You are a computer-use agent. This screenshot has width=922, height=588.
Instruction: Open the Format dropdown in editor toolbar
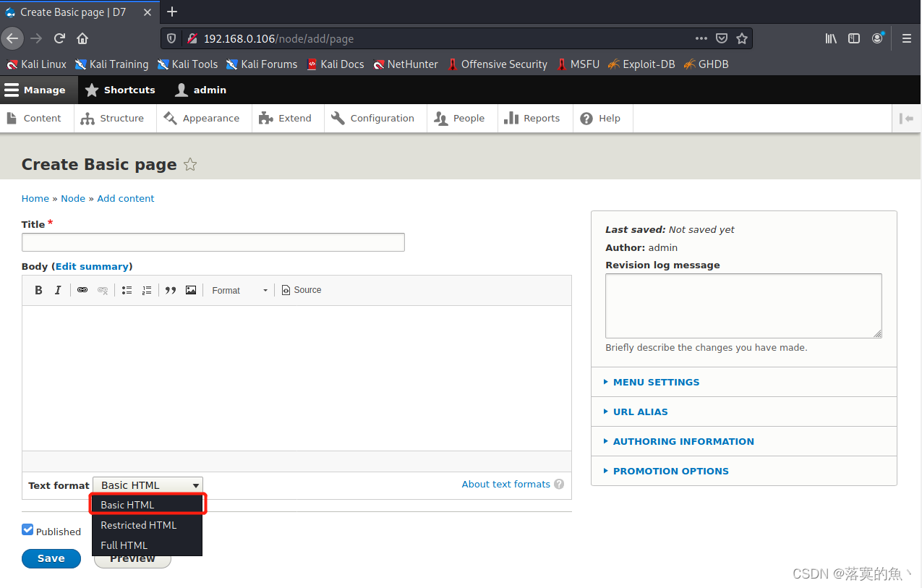239,290
